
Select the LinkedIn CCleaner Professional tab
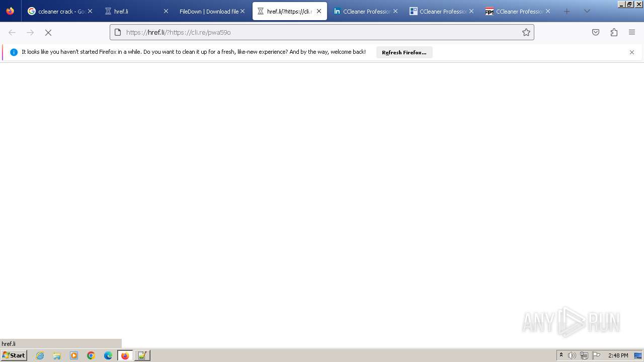click(x=366, y=11)
